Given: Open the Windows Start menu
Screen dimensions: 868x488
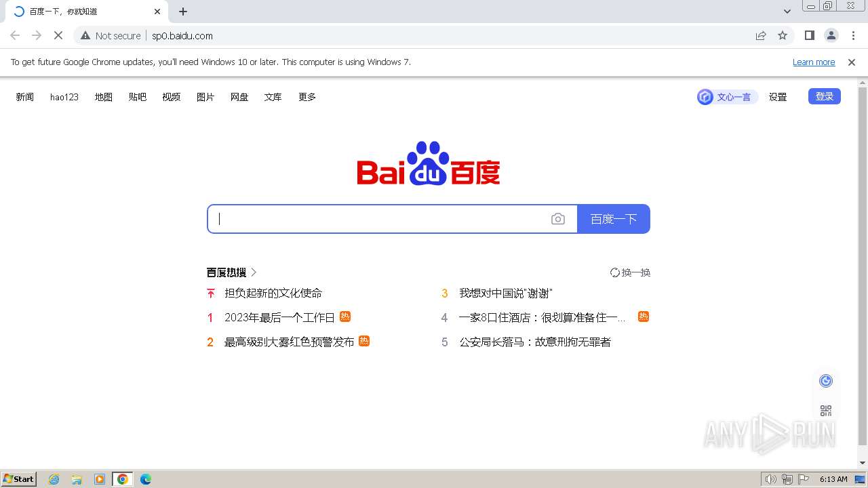Looking at the screenshot, I should pyautogui.click(x=19, y=479).
